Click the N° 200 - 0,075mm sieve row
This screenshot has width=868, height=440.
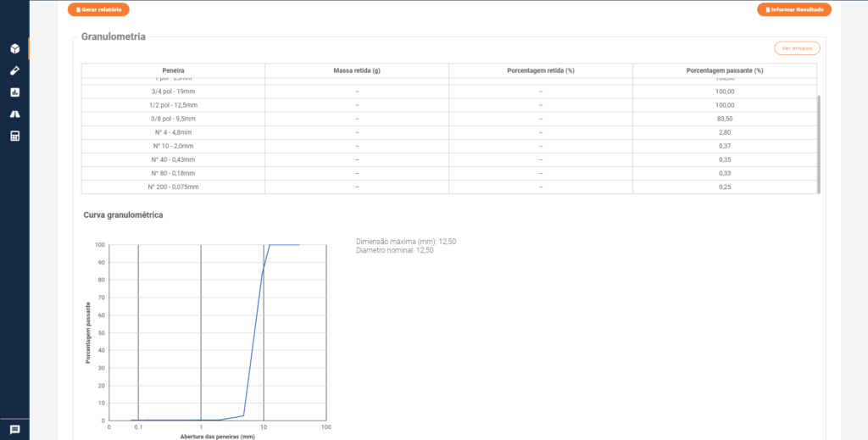(x=173, y=187)
